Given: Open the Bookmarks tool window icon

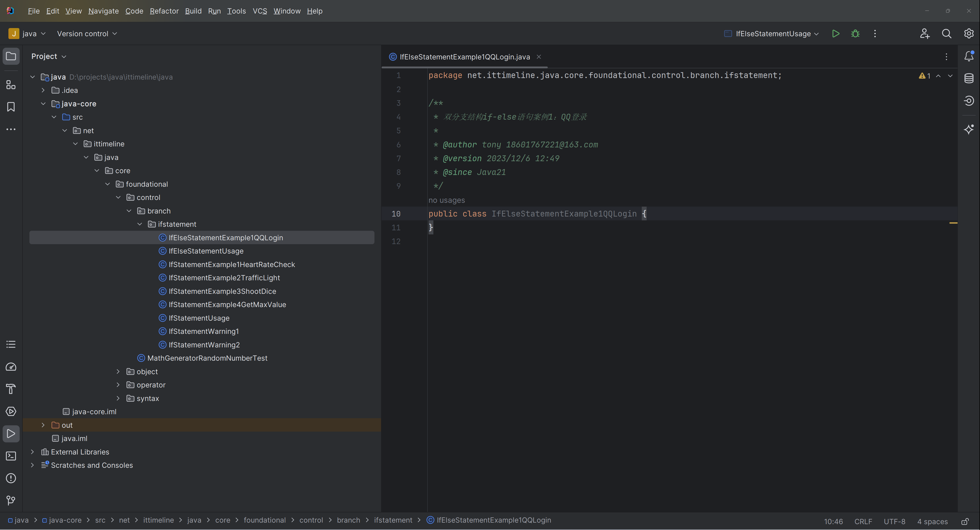Looking at the screenshot, I should click(11, 107).
